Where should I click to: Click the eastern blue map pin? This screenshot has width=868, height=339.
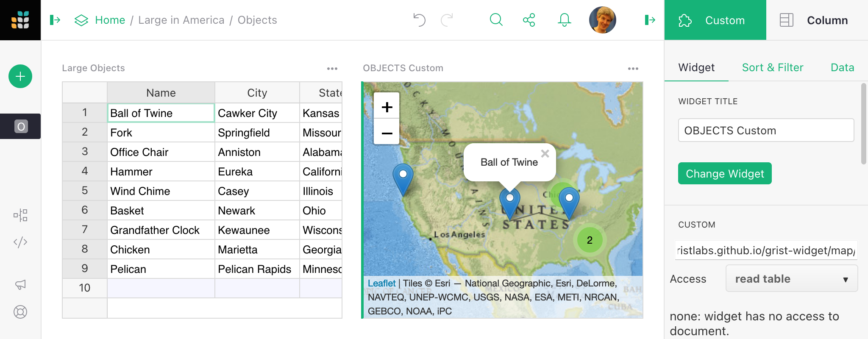(569, 203)
